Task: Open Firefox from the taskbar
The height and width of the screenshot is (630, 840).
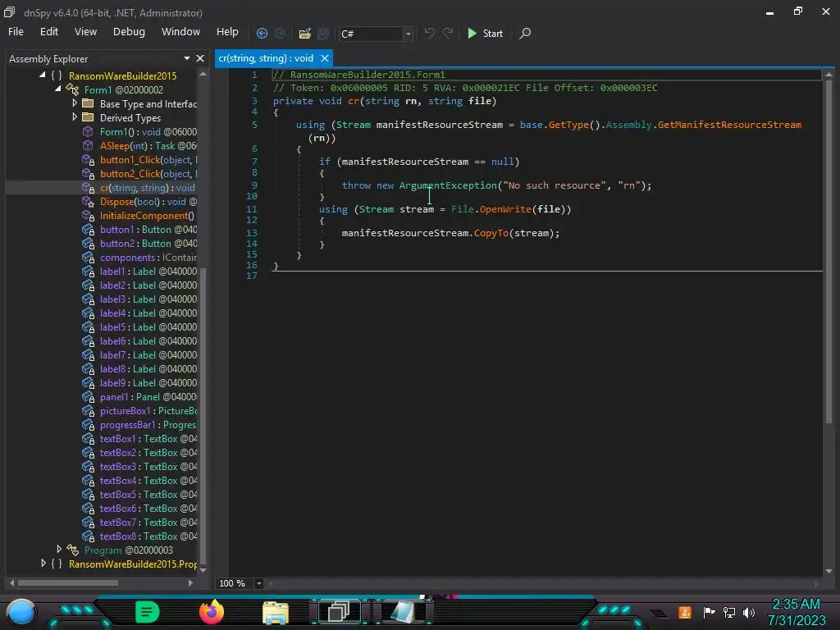Action: [x=211, y=612]
